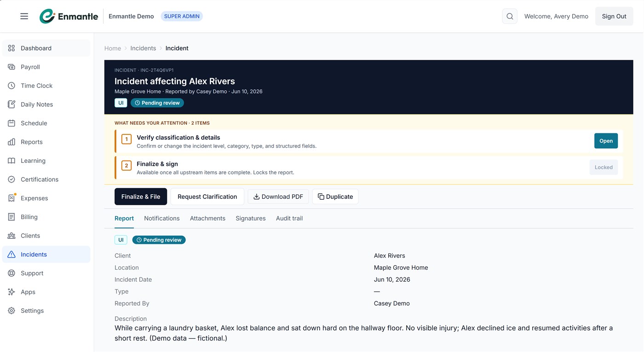Click the Sign Out button
Image resolution: width=644 pixels, height=352 pixels.
(x=614, y=16)
